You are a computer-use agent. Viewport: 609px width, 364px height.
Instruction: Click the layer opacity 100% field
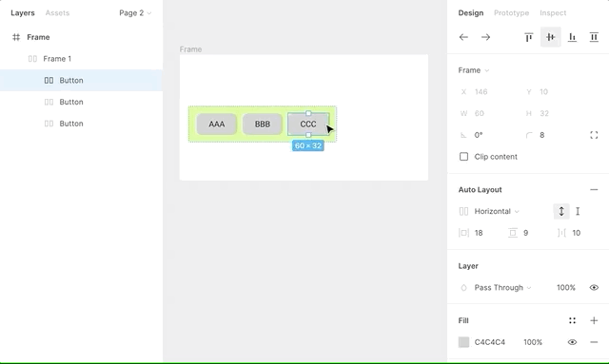(x=566, y=288)
